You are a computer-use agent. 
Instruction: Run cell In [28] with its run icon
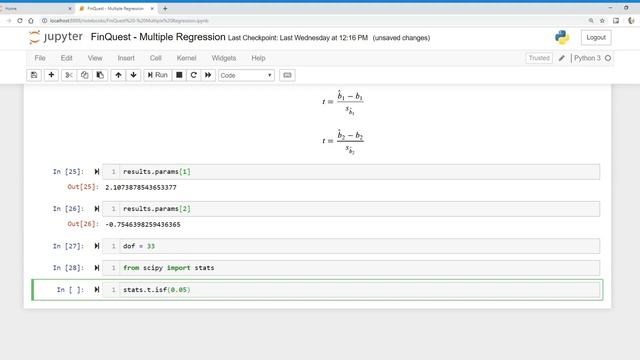pos(97,268)
